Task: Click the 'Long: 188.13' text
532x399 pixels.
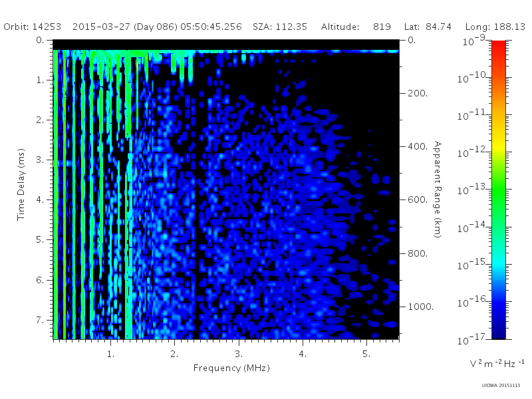Action: pos(495,27)
